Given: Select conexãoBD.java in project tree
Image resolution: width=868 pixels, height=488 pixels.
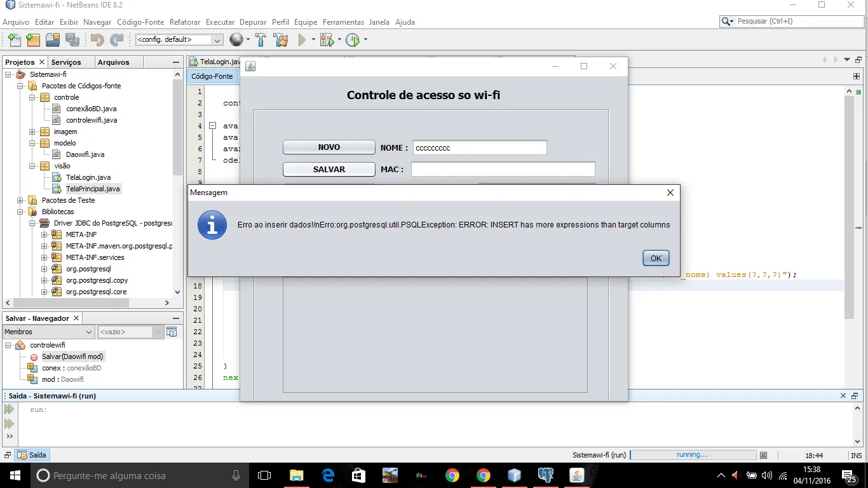Looking at the screenshot, I should pyautogui.click(x=92, y=109).
